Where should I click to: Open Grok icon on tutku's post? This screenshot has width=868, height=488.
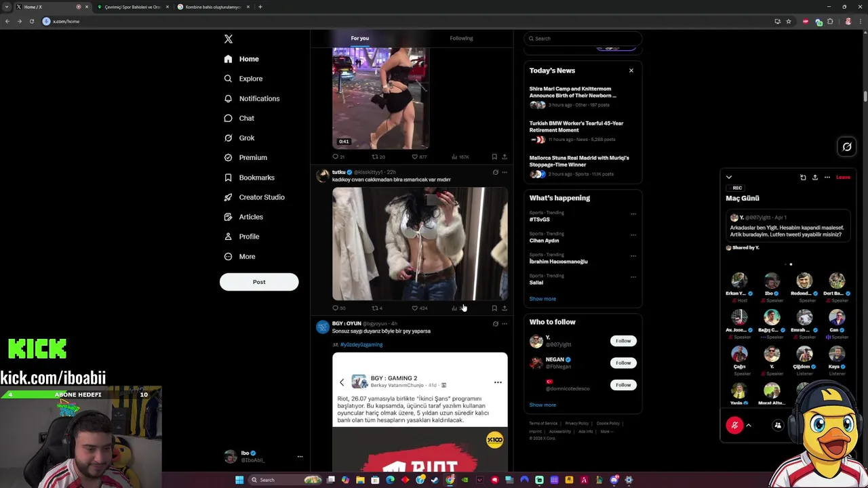(x=495, y=172)
